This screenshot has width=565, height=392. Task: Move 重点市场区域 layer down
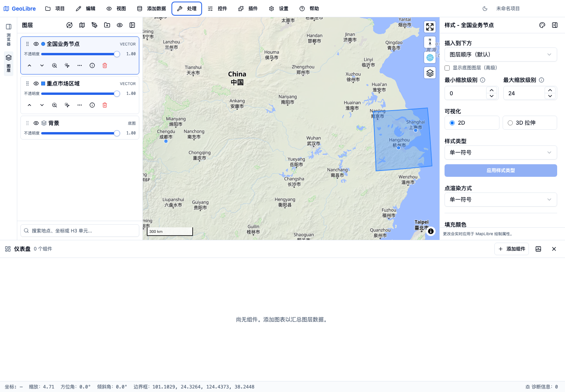[x=42, y=105]
